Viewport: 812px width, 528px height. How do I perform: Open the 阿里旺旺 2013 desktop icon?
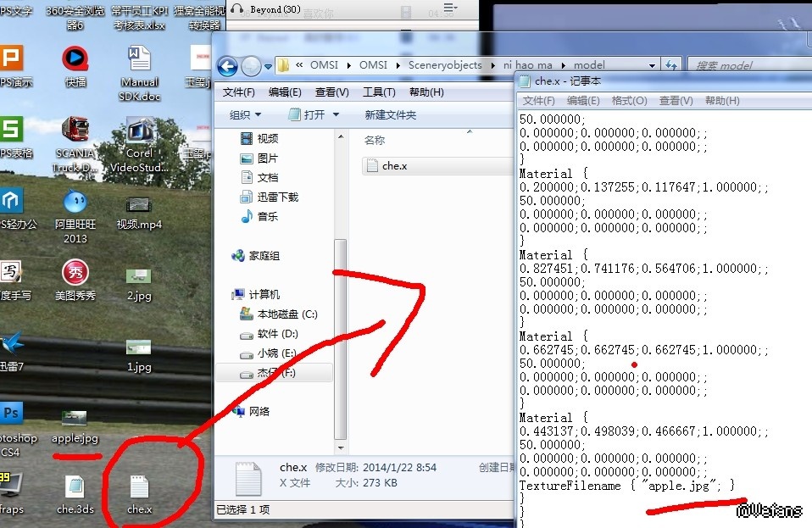[75, 216]
